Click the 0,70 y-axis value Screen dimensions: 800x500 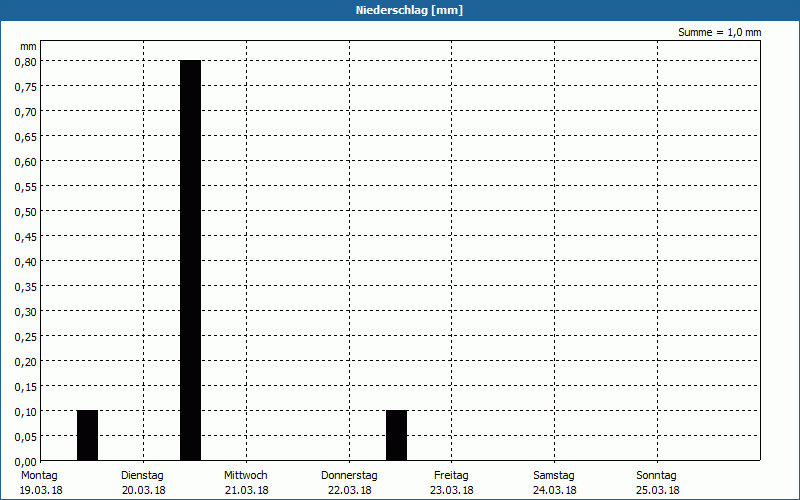coord(26,112)
